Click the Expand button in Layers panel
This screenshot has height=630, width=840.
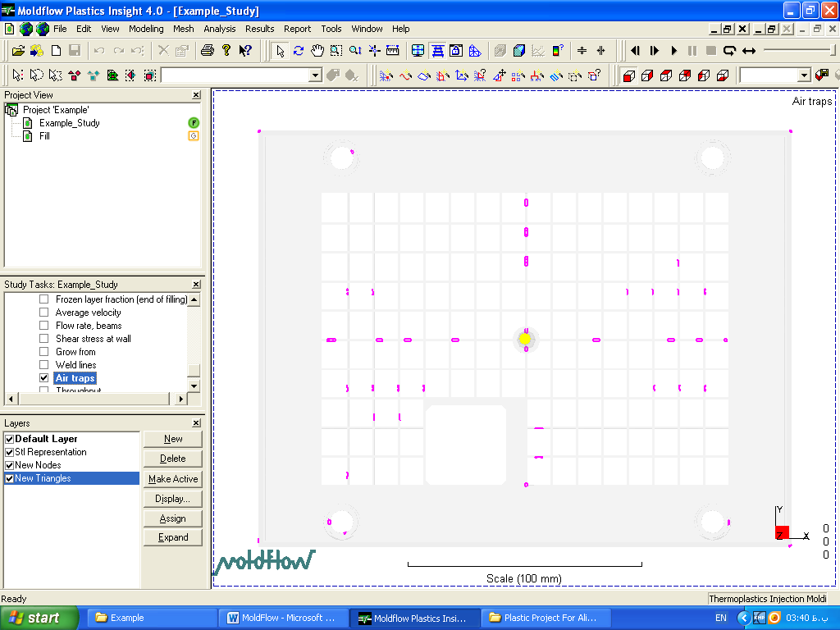click(x=172, y=538)
